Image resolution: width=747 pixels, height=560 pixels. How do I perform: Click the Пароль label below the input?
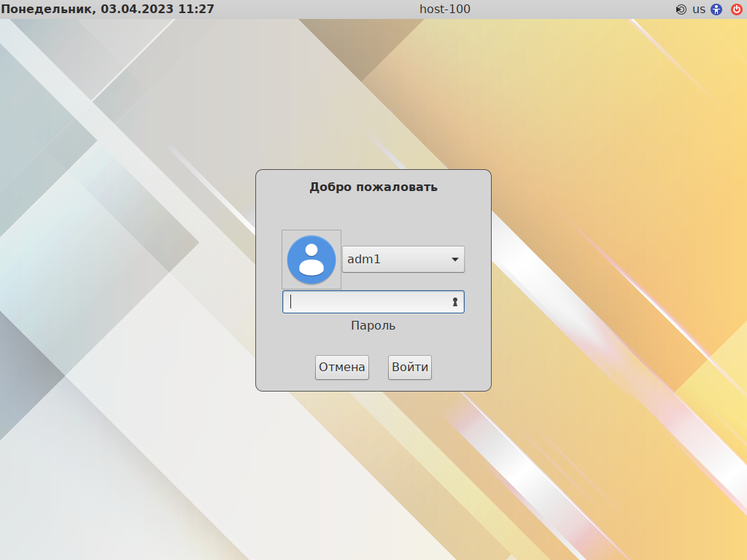[373, 325]
